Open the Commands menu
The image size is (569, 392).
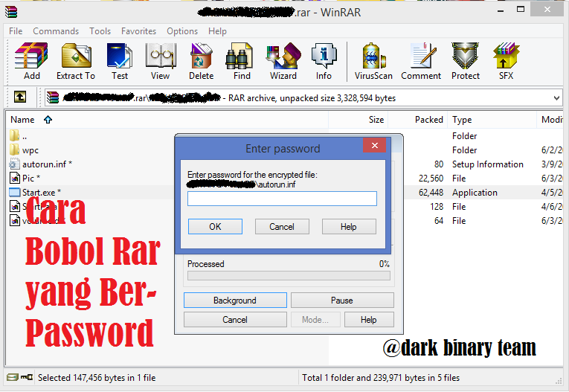(56, 31)
